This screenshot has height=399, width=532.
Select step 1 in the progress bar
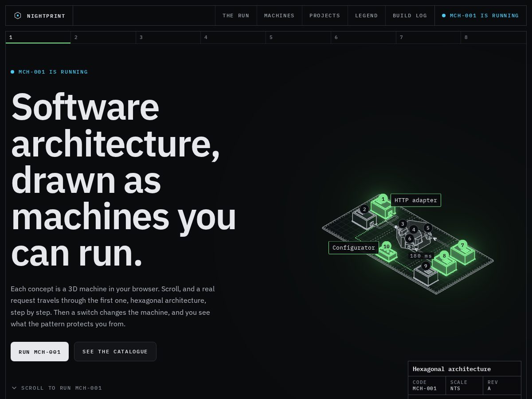click(x=38, y=37)
